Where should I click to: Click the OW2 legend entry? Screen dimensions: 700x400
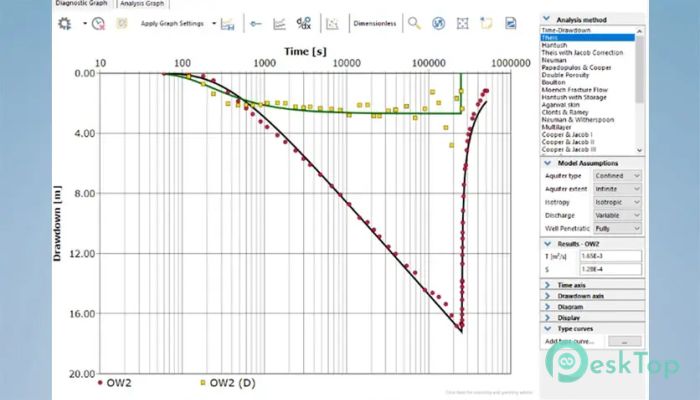pyautogui.click(x=114, y=383)
